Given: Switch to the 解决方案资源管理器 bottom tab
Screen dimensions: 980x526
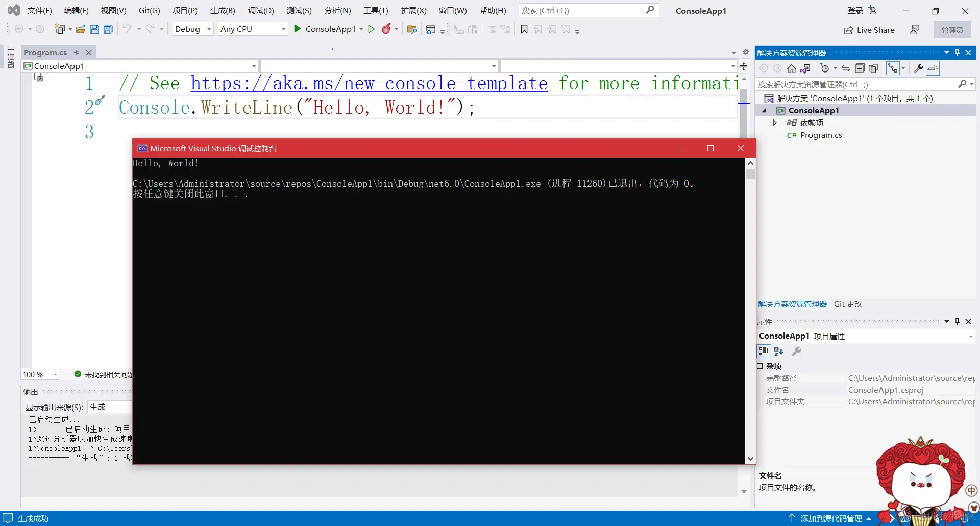Looking at the screenshot, I should click(x=792, y=304).
